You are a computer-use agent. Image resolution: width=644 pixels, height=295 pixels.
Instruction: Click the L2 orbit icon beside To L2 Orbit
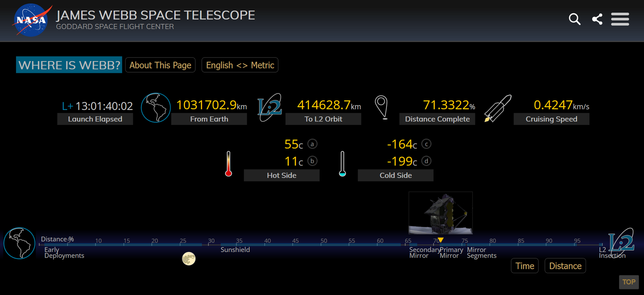click(270, 108)
